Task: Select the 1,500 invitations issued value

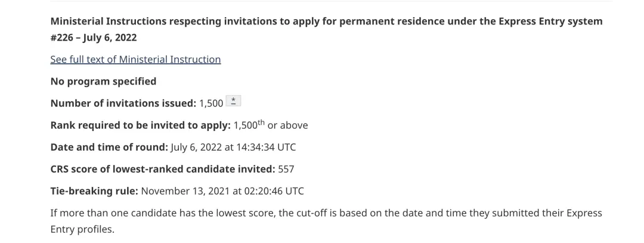Action: [x=211, y=104]
